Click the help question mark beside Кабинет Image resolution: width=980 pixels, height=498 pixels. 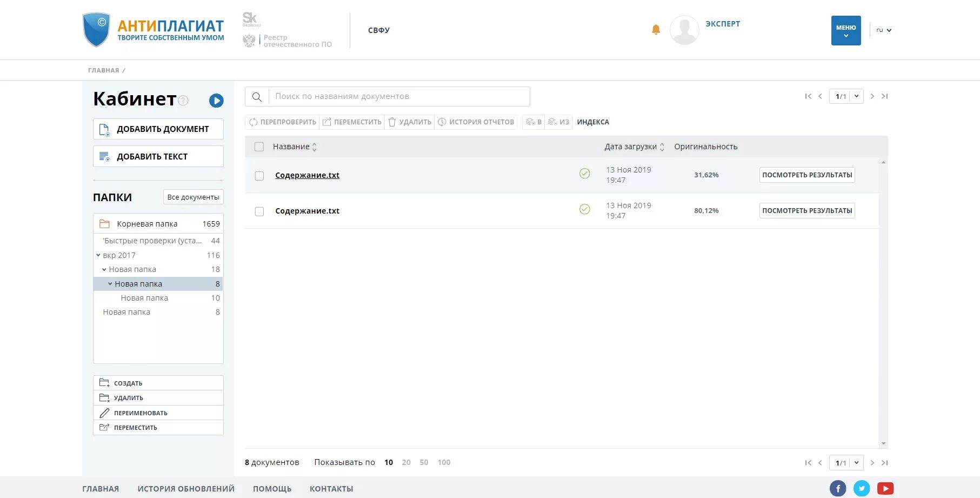click(x=183, y=100)
